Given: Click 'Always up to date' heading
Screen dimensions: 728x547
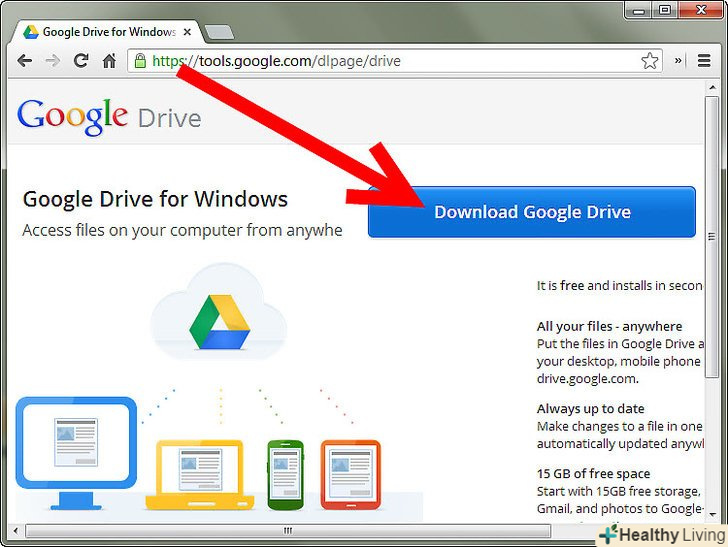Looking at the screenshot, I should [591, 409].
